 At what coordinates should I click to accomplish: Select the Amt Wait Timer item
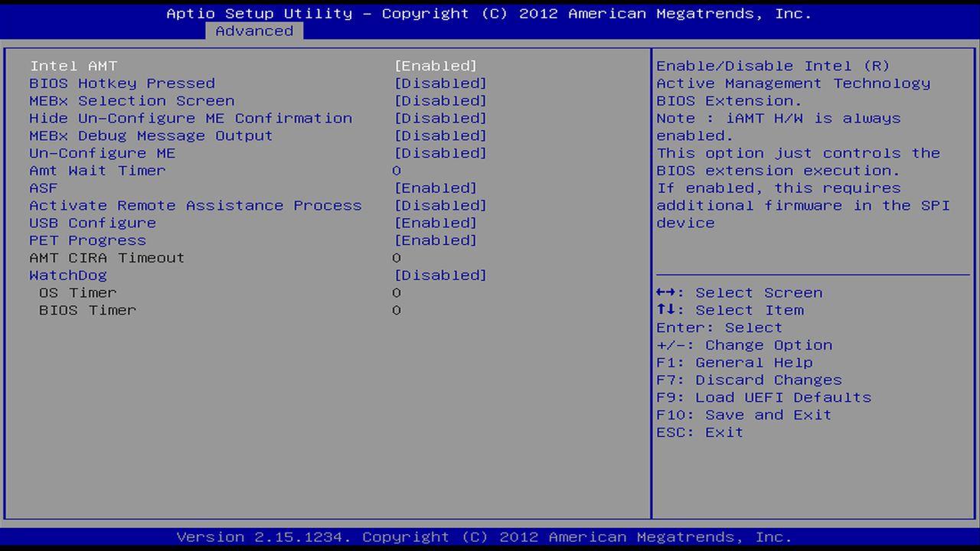(97, 171)
